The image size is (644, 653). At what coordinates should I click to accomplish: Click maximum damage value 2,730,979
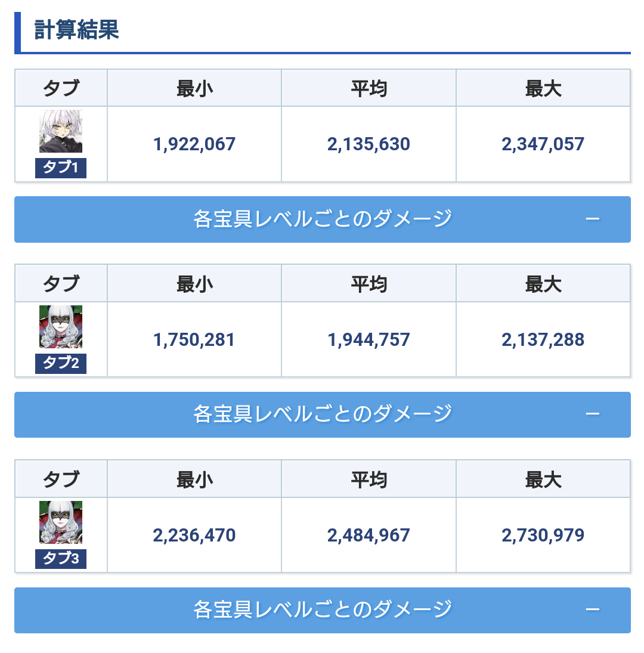pos(543,535)
